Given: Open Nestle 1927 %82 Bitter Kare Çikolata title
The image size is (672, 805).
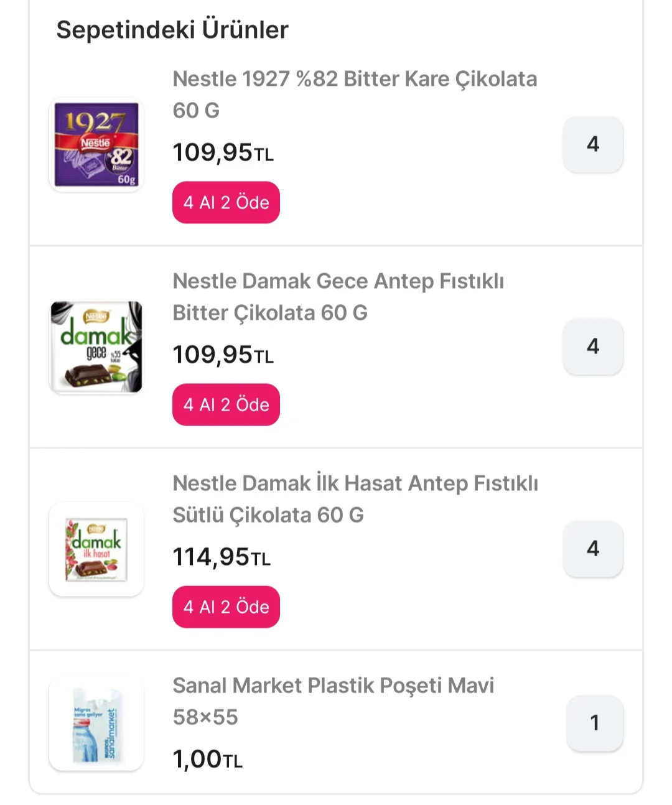Looking at the screenshot, I should (355, 95).
